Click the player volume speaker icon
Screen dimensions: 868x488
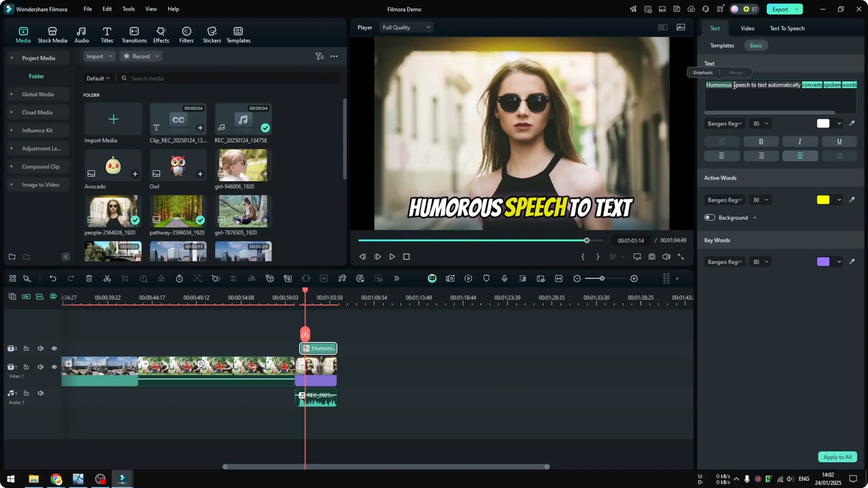coord(666,257)
